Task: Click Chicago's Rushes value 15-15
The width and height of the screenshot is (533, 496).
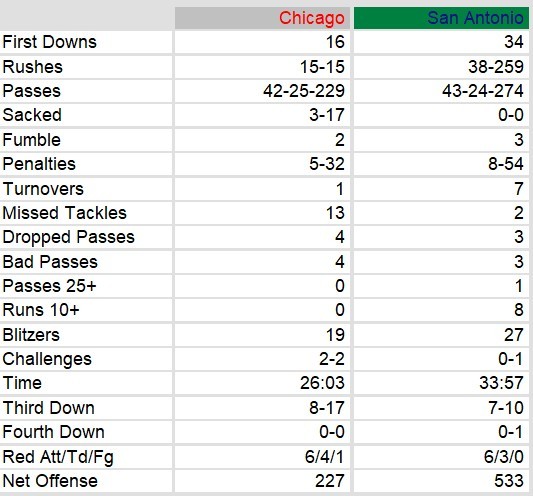Action: (322, 67)
